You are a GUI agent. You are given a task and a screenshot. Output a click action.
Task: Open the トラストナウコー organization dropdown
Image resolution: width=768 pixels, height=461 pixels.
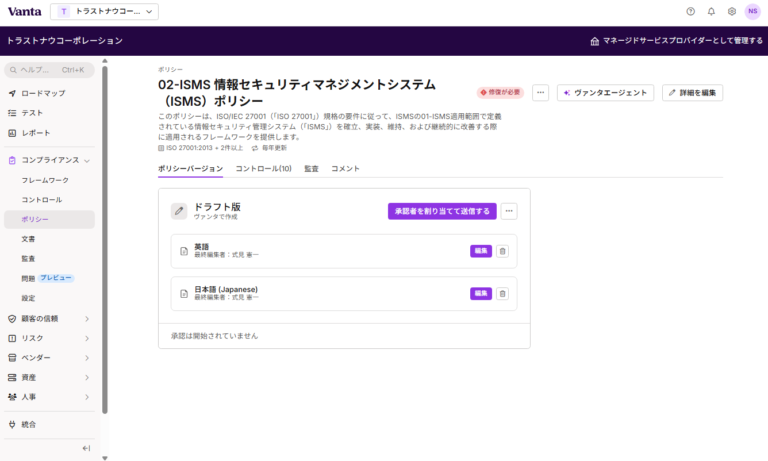104,11
